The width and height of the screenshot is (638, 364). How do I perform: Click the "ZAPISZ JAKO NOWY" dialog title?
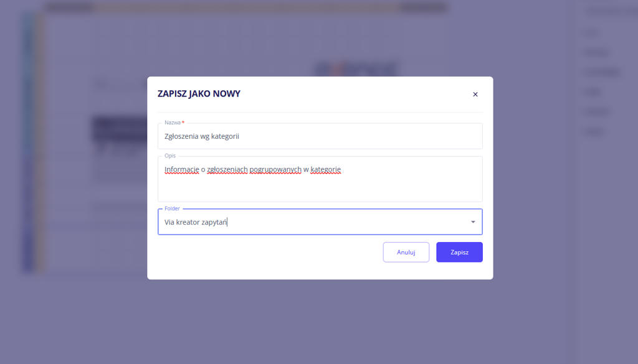click(x=199, y=94)
